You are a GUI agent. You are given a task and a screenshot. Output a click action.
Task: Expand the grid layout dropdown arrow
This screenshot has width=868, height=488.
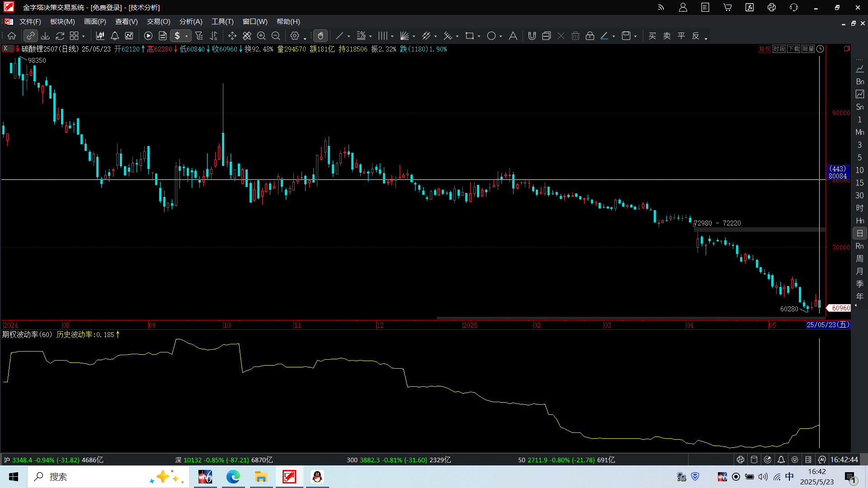click(84, 36)
